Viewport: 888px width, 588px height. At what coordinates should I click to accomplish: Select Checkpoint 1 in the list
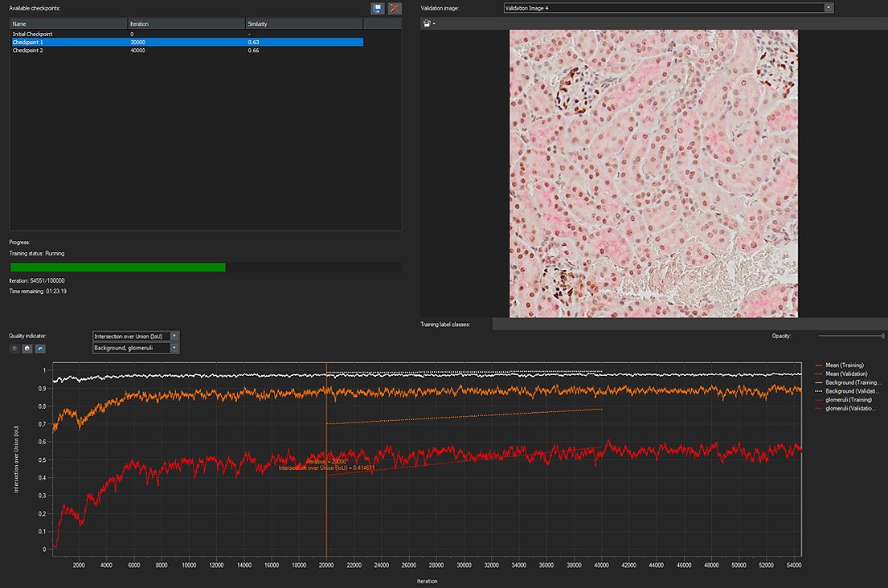tap(28, 42)
